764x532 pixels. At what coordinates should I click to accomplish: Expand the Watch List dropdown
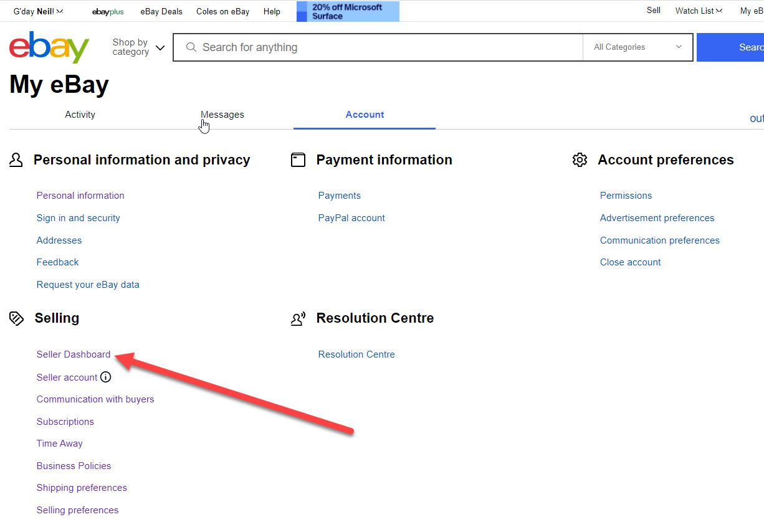click(699, 11)
